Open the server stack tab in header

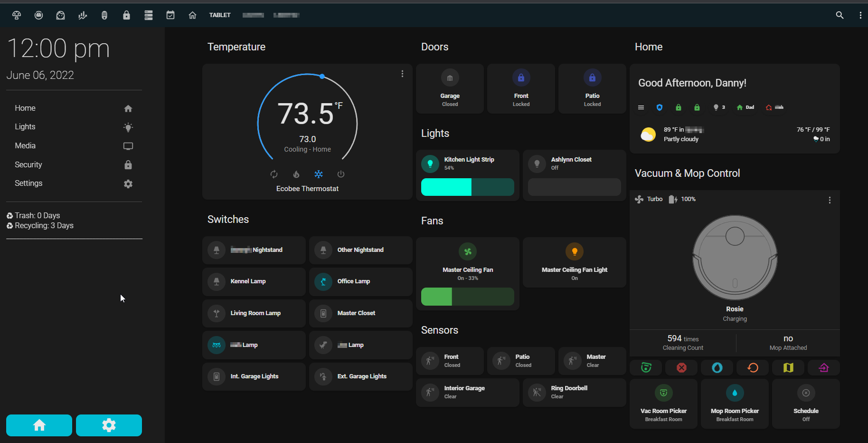click(149, 15)
